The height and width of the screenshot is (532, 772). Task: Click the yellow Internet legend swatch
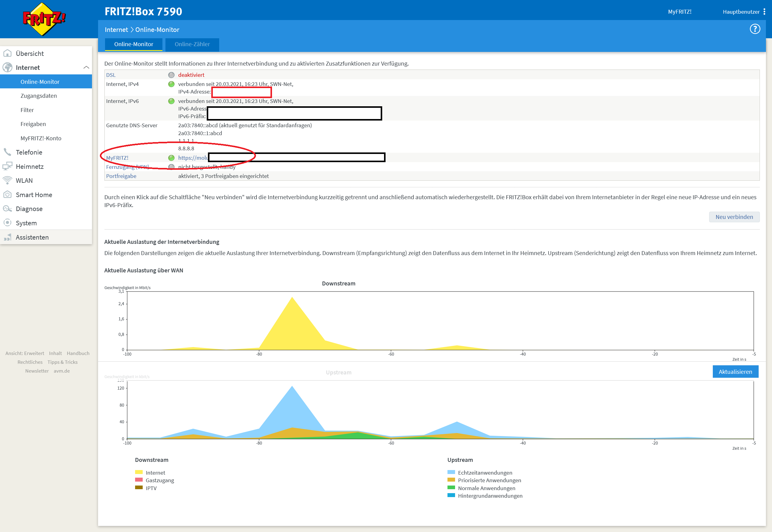click(x=139, y=472)
